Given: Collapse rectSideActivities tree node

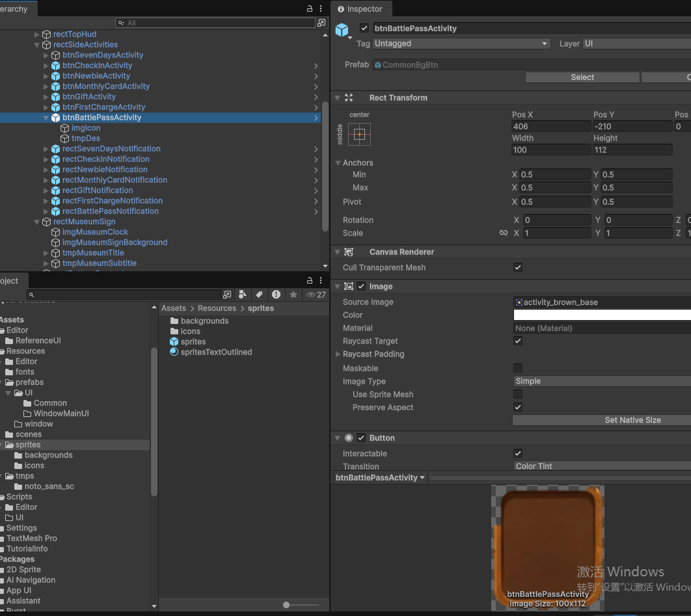Looking at the screenshot, I should 36,45.
